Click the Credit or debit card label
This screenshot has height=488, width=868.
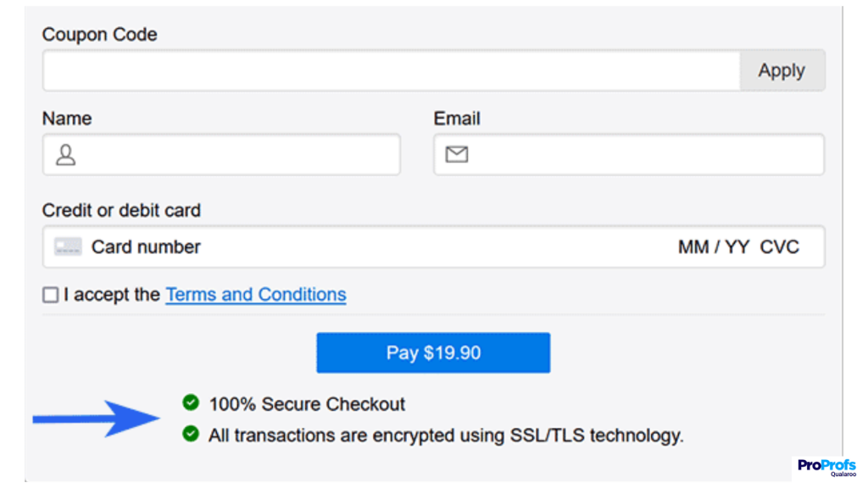pyautogui.click(x=121, y=210)
